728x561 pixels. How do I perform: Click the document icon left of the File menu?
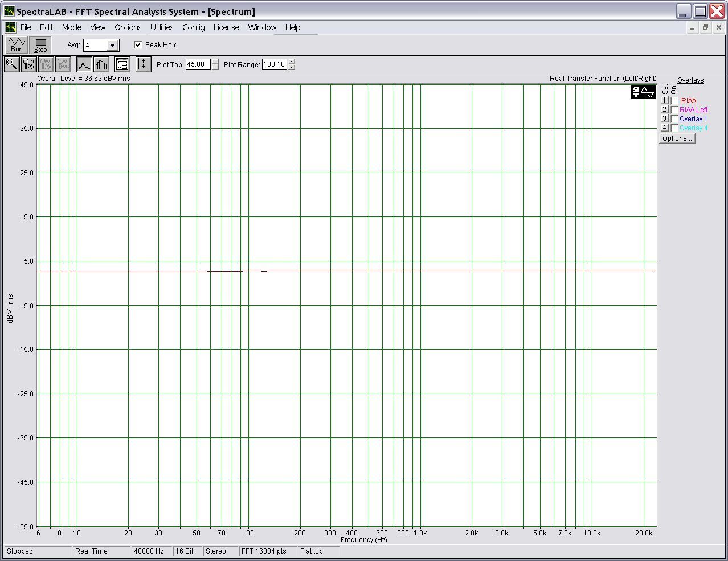[10, 27]
